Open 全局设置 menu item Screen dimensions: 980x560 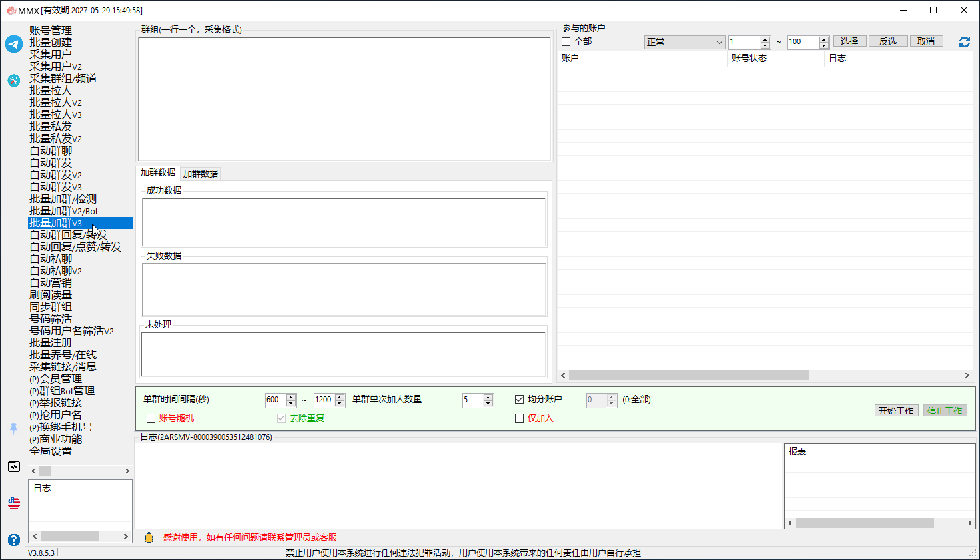coord(51,451)
